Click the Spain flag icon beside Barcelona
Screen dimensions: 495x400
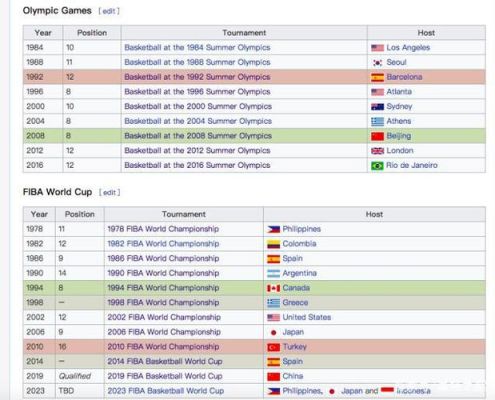377,77
